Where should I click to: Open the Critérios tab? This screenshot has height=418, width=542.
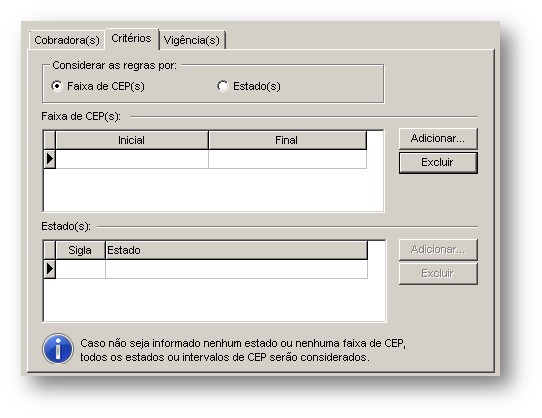(132, 38)
